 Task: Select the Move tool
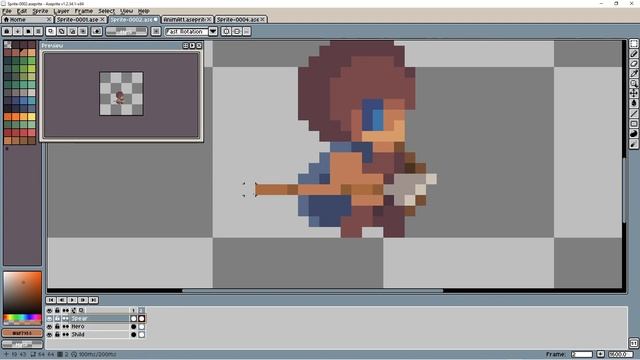point(633,93)
